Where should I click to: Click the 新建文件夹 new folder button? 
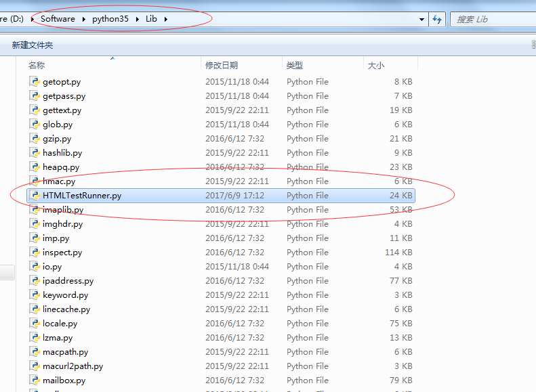click(33, 45)
